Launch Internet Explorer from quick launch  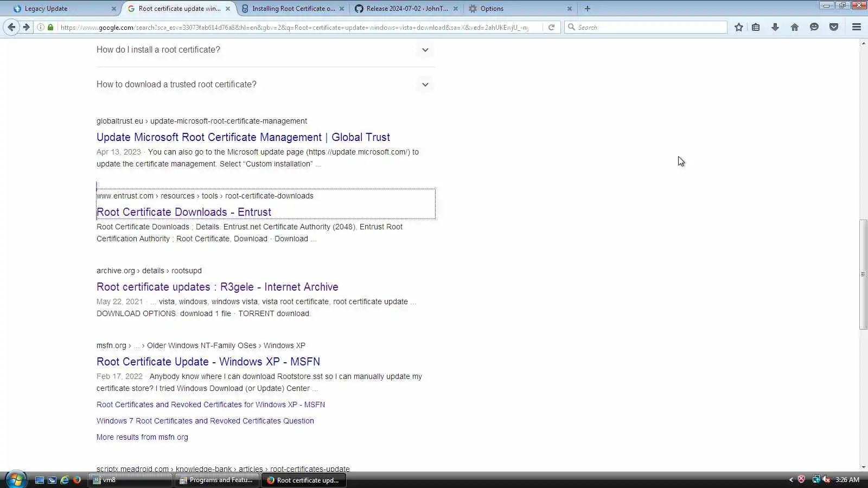(x=65, y=480)
